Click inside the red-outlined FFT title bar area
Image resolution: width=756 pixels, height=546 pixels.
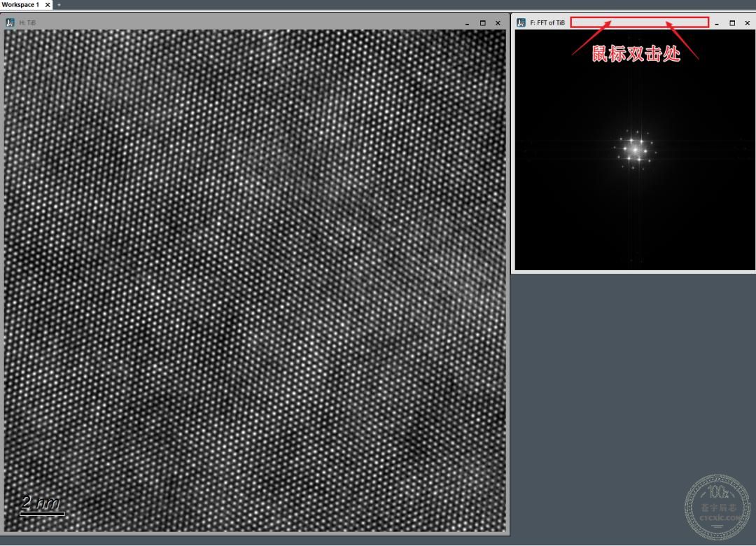tap(639, 22)
